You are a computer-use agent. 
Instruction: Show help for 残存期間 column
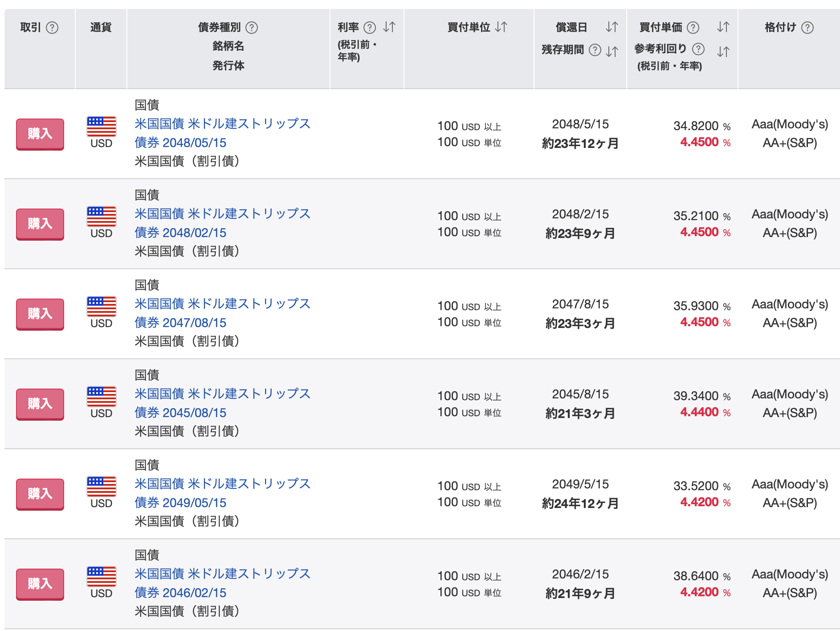tap(595, 50)
